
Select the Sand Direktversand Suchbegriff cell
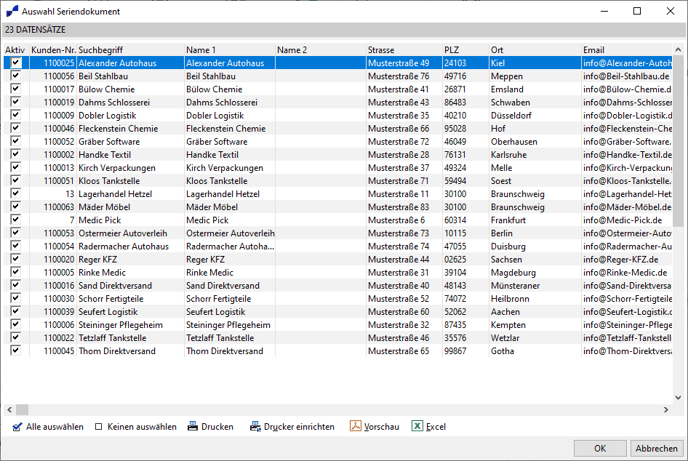point(130,286)
